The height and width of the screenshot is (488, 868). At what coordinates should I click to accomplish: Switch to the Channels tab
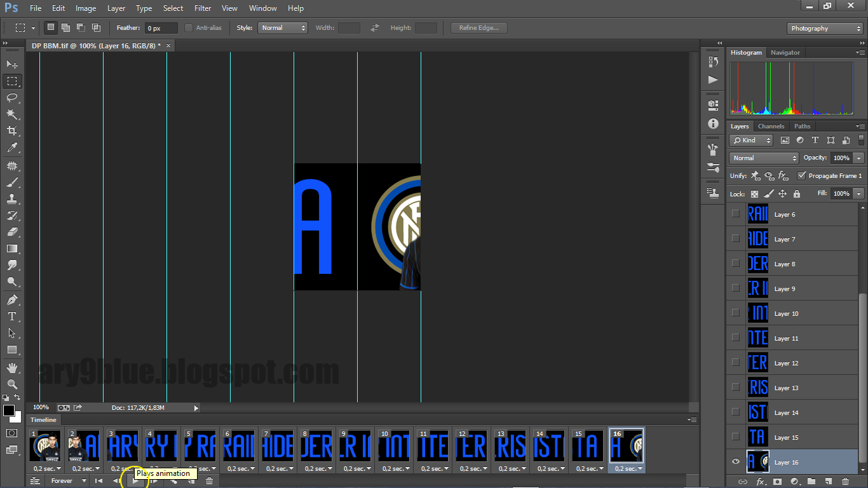(x=771, y=126)
